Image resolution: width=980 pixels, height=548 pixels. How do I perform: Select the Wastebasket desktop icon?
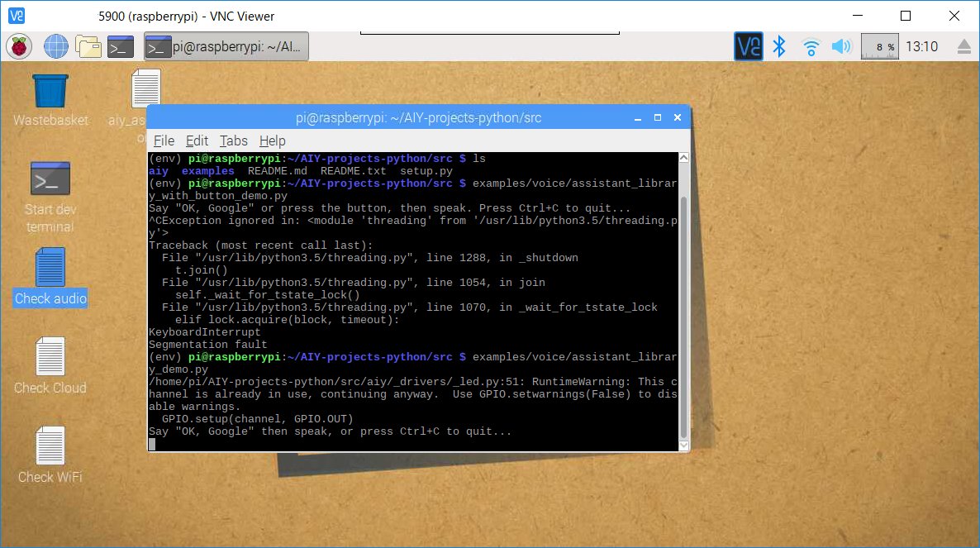[50, 100]
